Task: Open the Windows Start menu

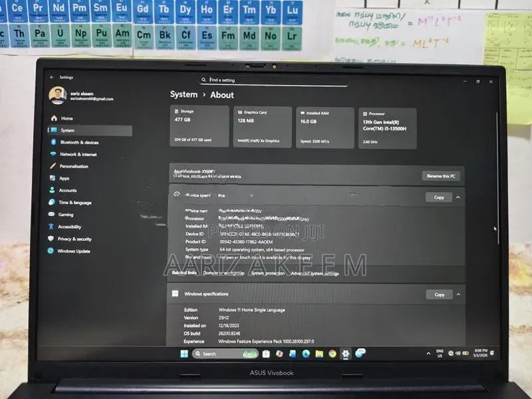Action: click(184, 354)
